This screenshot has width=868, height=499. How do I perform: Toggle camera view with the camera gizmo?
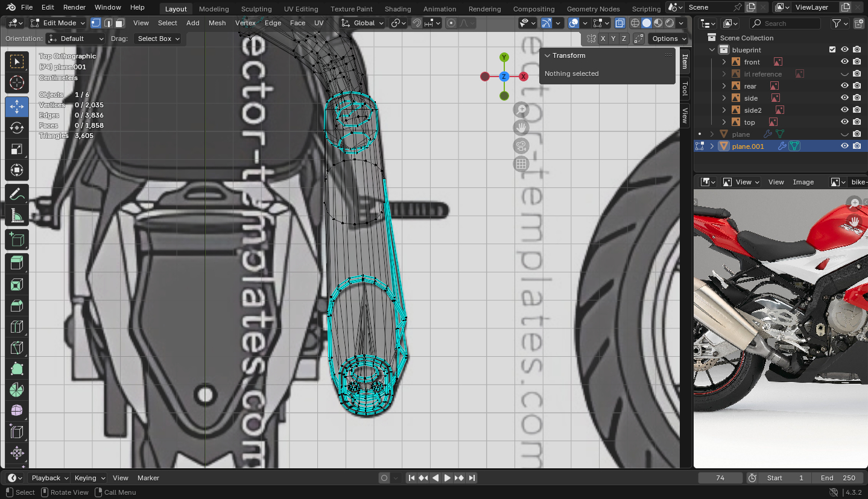click(522, 146)
